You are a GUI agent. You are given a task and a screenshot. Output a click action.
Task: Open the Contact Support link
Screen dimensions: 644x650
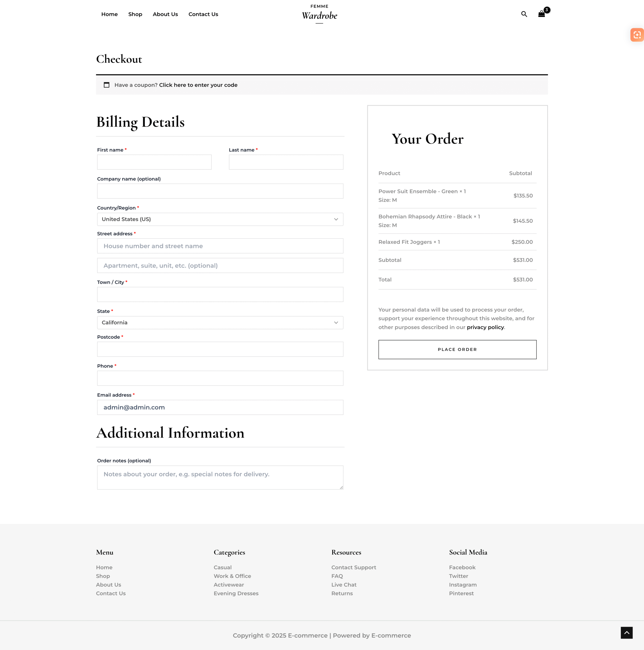click(354, 567)
